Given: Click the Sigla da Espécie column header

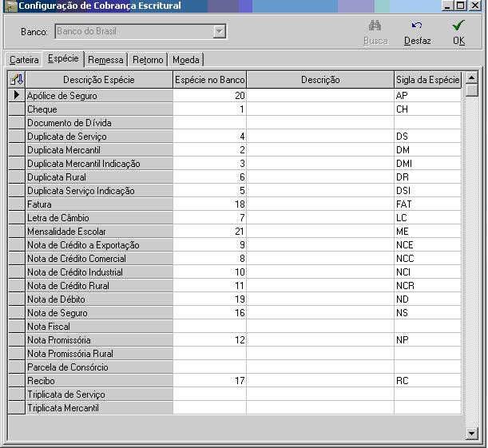Looking at the screenshot, I should (x=427, y=80).
